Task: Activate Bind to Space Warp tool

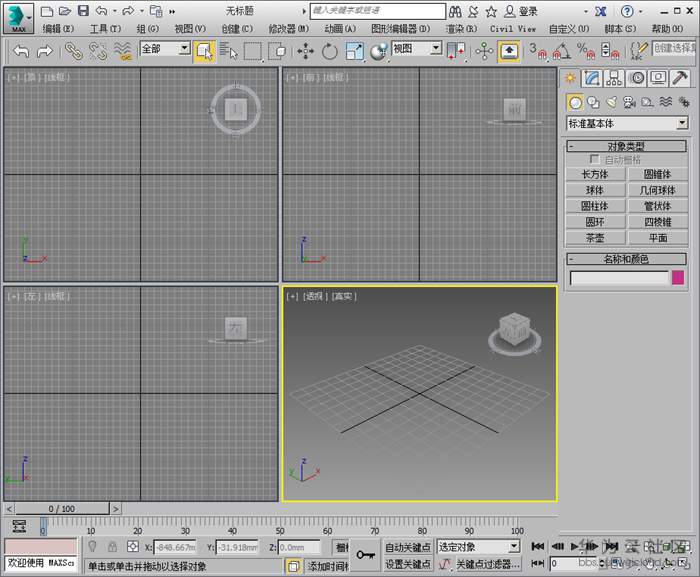Action: [x=123, y=51]
